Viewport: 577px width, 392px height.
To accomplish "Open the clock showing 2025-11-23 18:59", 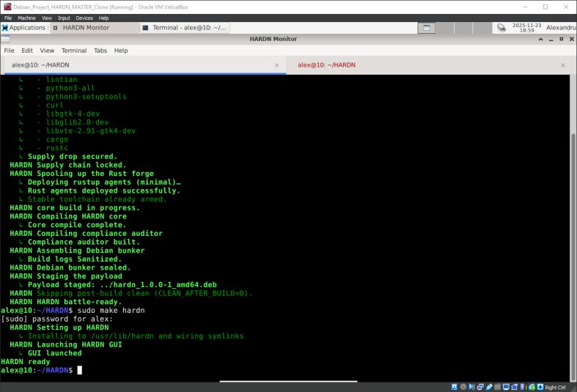I will pyautogui.click(x=526, y=28).
